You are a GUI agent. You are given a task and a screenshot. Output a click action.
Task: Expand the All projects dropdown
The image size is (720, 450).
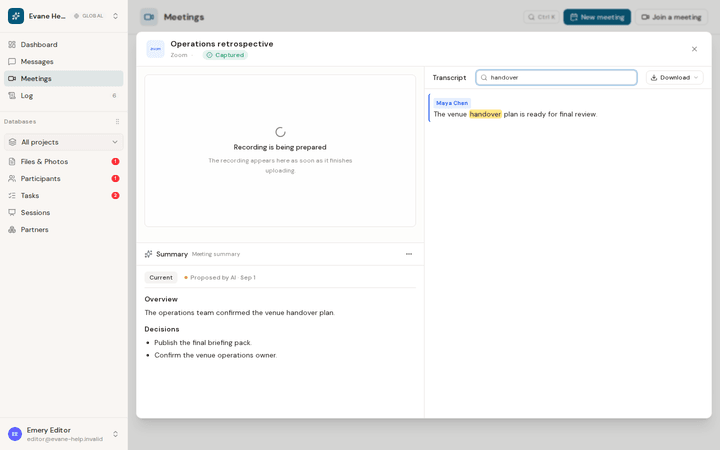pos(63,142)
